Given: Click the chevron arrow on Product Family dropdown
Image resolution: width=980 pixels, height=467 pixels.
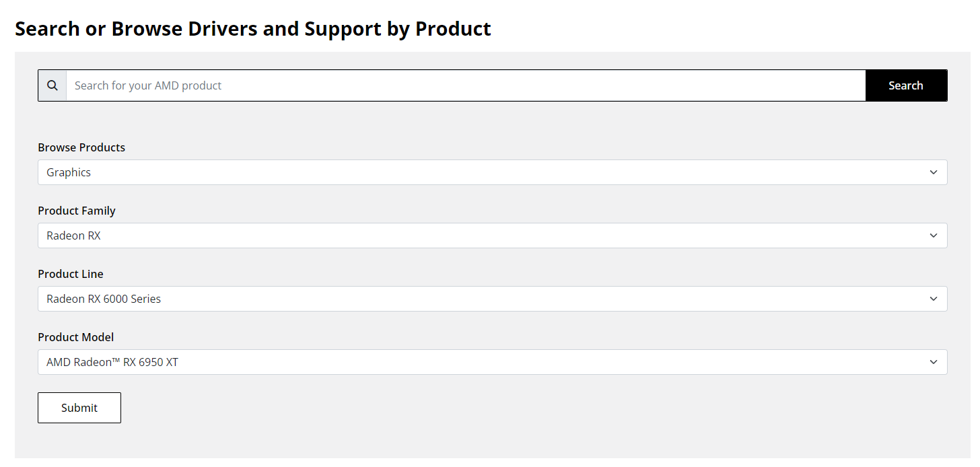Looking at the screenshot, I should (933, 236).
